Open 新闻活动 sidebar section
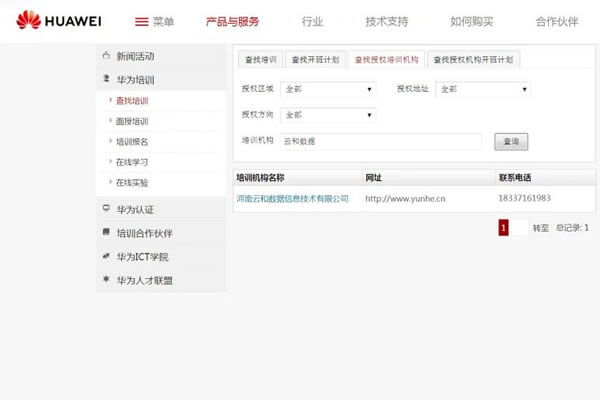This screenshot has height=400, width=600. pyautogui.click(x=161, y=56)
